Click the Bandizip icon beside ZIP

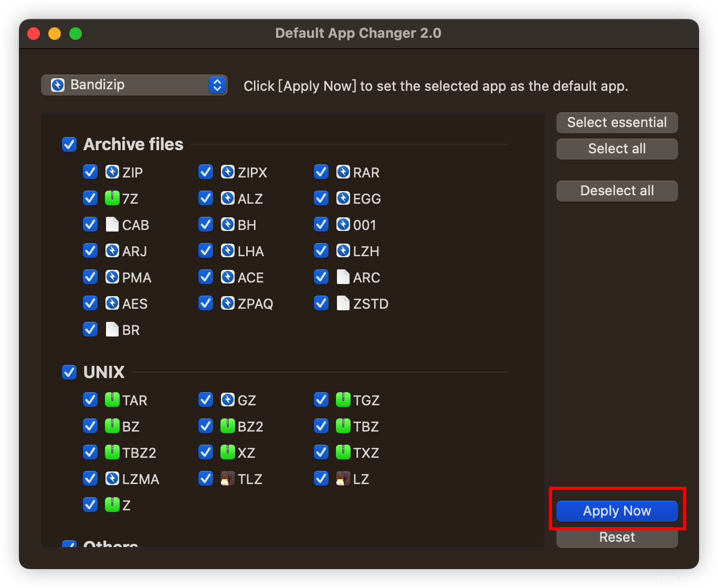coord(112,172)
